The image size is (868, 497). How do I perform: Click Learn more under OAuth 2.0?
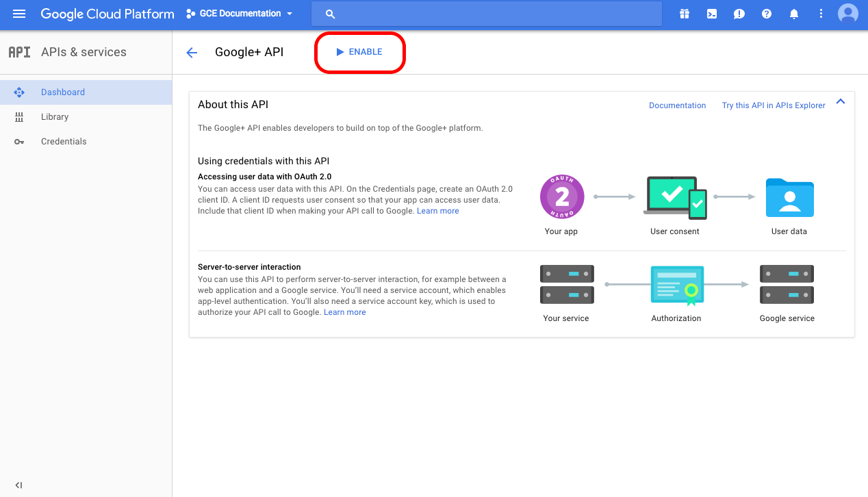pyautogui.click(x=438, y=211)
